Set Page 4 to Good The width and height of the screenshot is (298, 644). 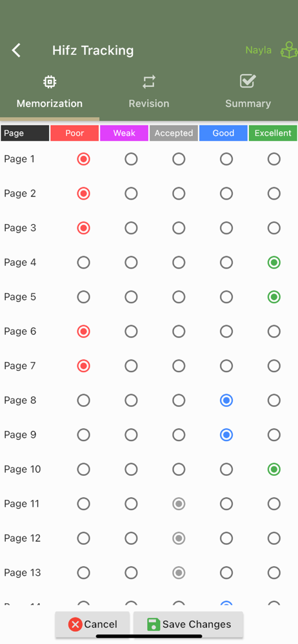click(226, 263)
